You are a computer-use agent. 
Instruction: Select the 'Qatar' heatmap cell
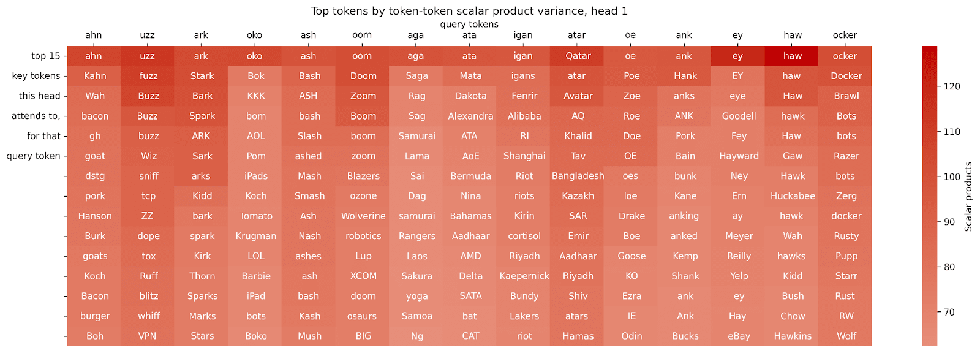pyautogui.click(x=577, y=56)
